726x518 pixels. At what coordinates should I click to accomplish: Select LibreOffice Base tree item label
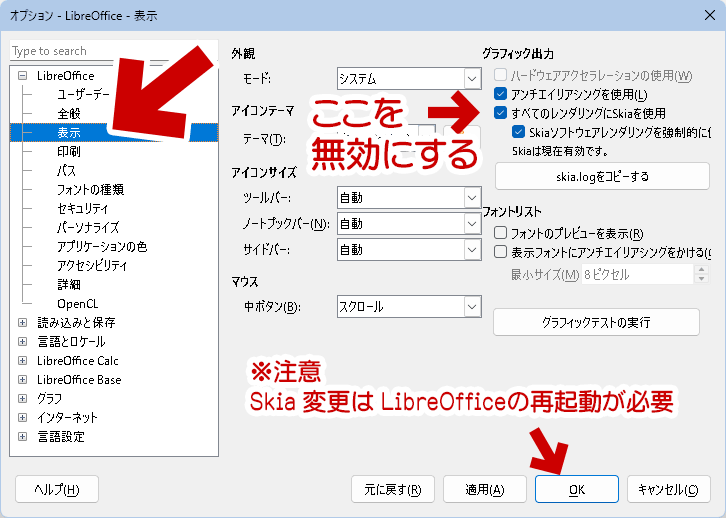pyautogui.click(x=79, y=380)
